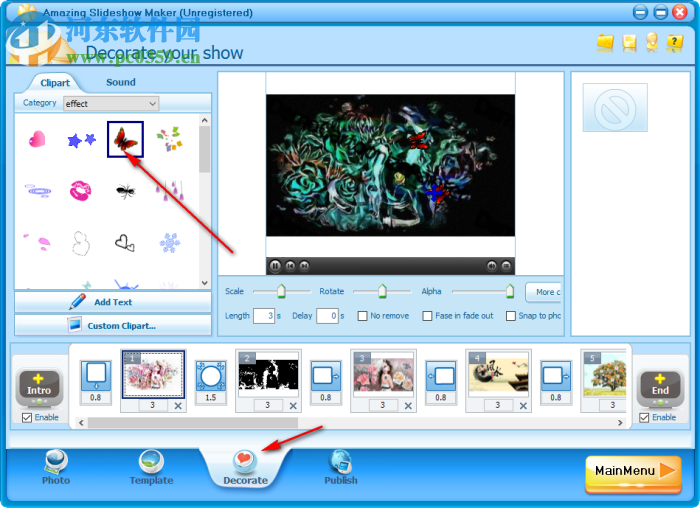The width and height of the screenshot is (700, 508).
Task: Select slide 4 thumbnail in timeline
Action: [x=499, y=374]
